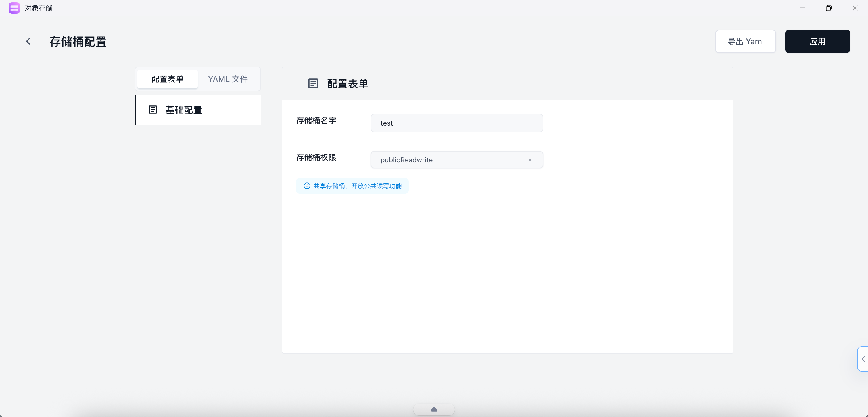The height and width of the screenshot is (417, 868).
Task: Click the bucket name field containing test
Action: pos(457,123)
